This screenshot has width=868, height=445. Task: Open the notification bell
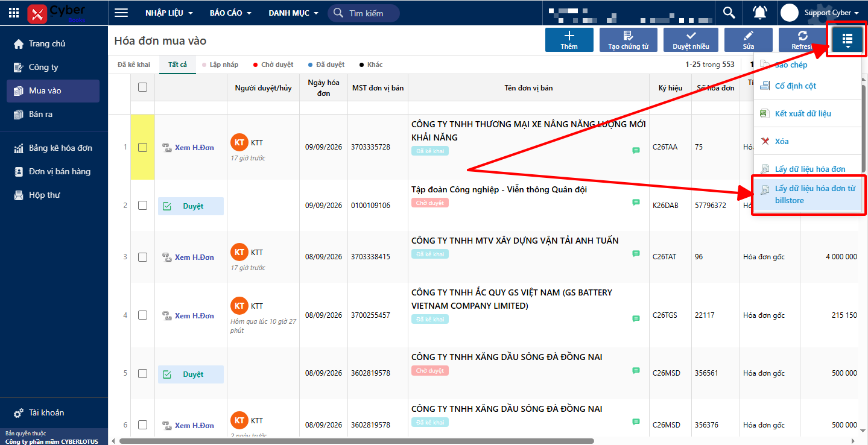[760, 13]
